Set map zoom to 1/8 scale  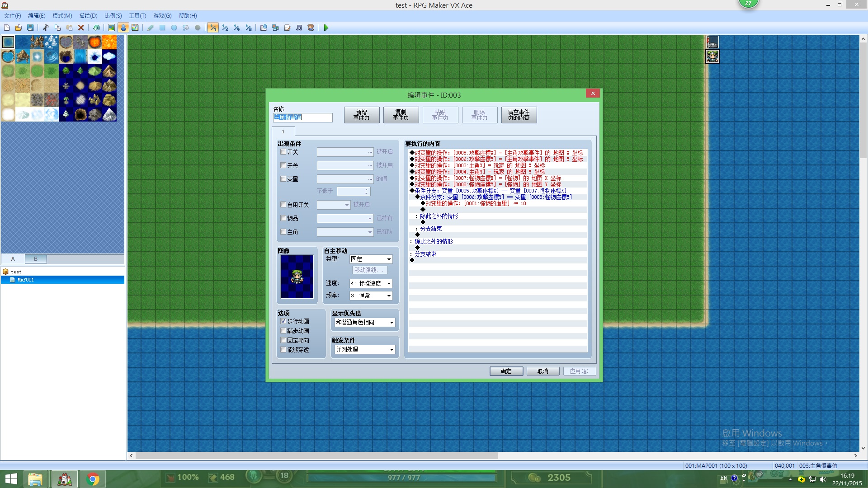point(248,28)
